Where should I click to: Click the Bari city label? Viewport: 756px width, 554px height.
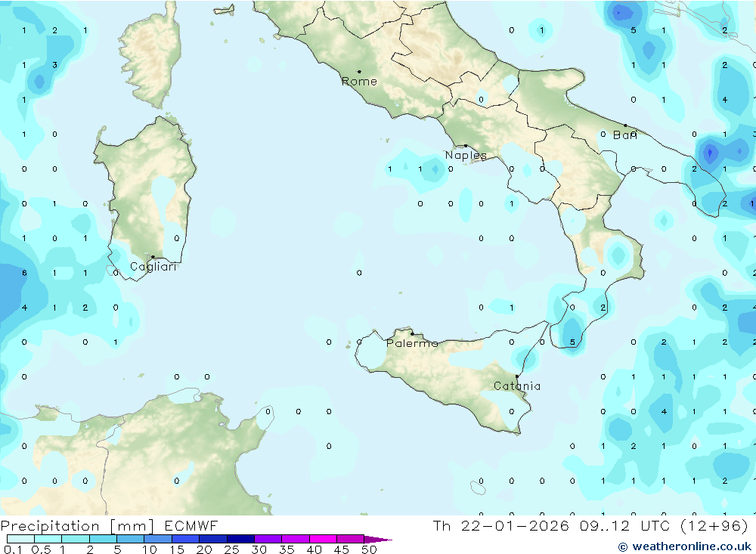click(625, 135)
